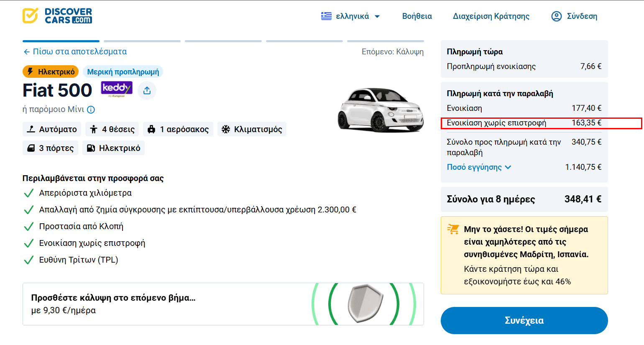The width and height of the screenshot is (644, 345).
Task: Click the 4 θέσεις person icon
Action: pos(94,129)
